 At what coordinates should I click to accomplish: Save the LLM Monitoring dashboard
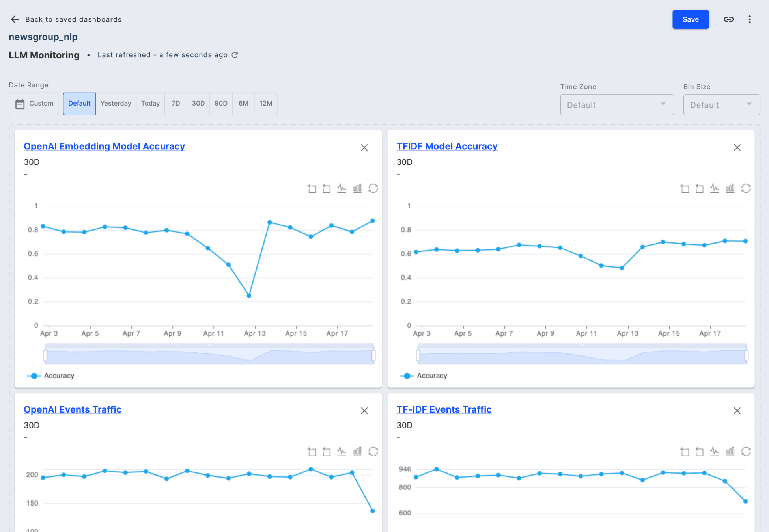691,19
